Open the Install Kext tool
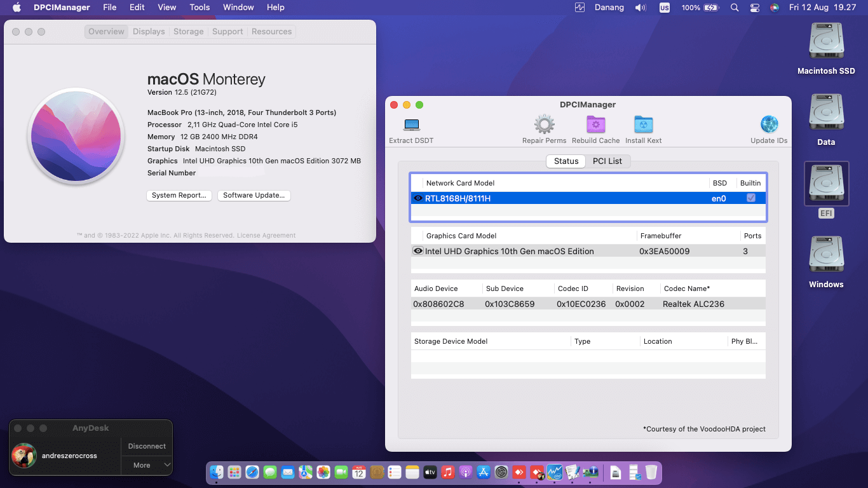The image size is (868, 488). click(x=643, y=125)
